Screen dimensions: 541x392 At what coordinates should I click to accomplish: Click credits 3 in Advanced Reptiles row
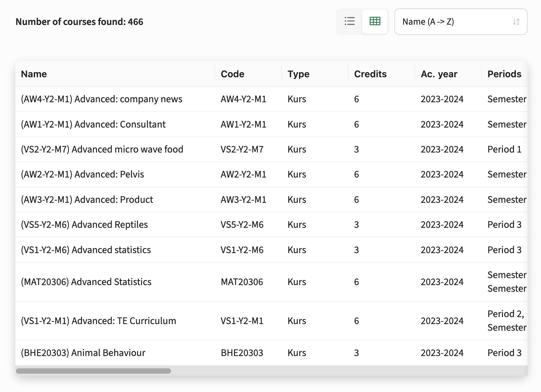tap(357, 225)
